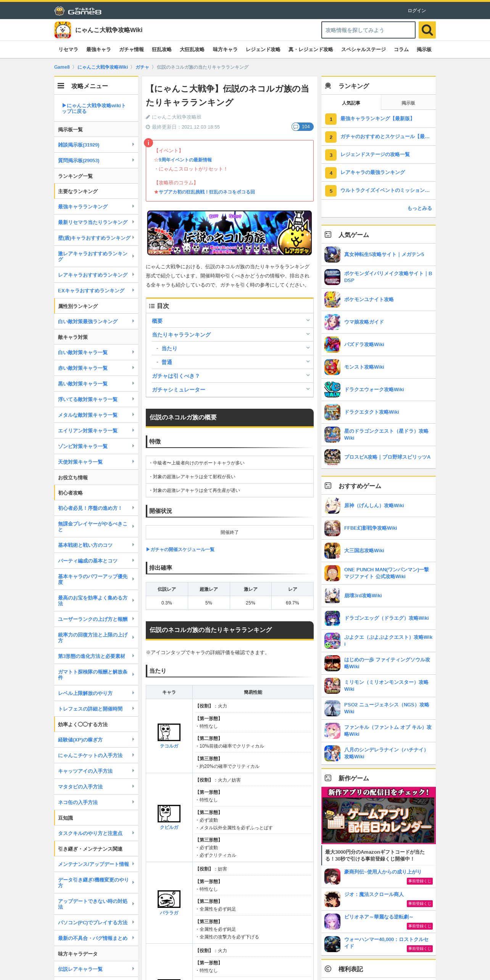Click the ぷよクエ game icon
This screenshot has height=980, width=490.
(x=332, y=641)
